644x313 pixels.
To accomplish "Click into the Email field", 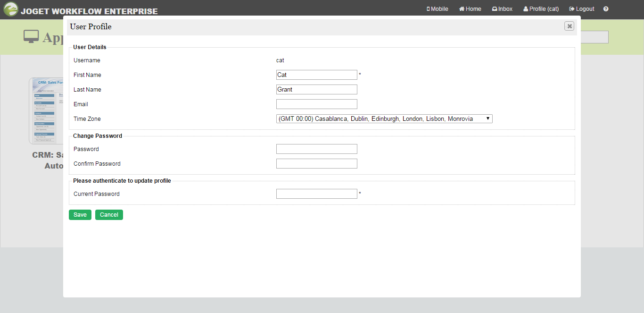I will point(316,104).
